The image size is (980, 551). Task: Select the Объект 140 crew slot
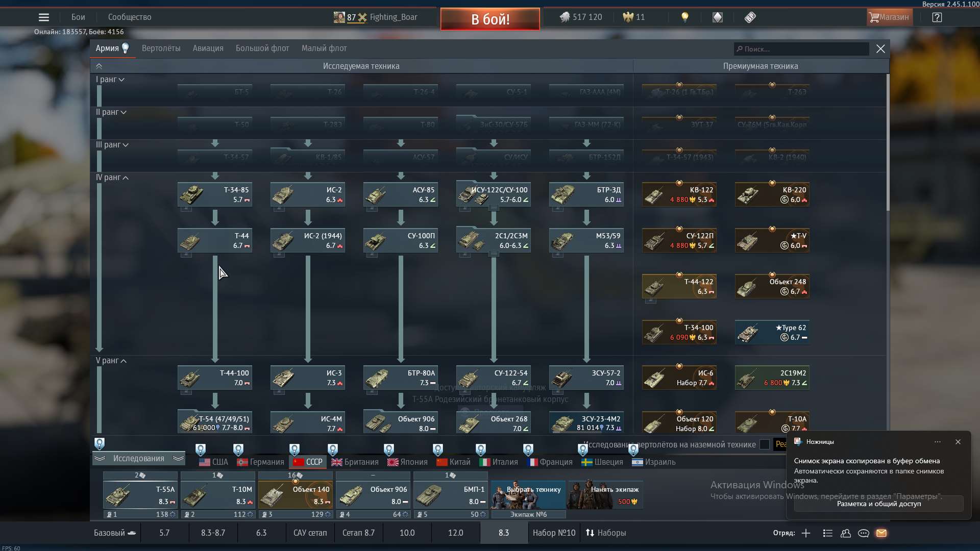[x=296, y=494]
